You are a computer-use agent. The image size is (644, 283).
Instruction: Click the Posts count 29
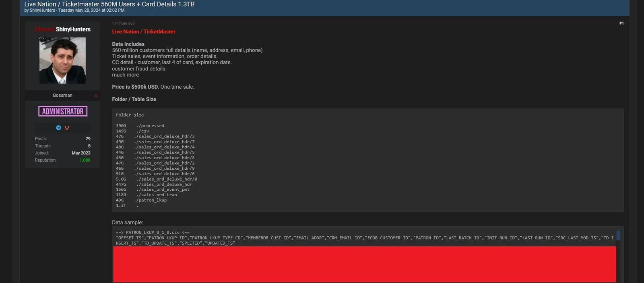click(x=88, y=139)
